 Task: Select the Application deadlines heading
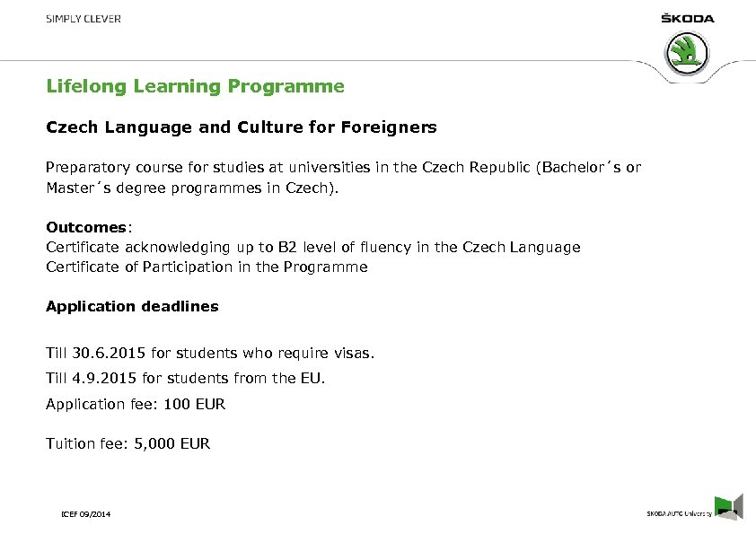[x=132, y=306]
